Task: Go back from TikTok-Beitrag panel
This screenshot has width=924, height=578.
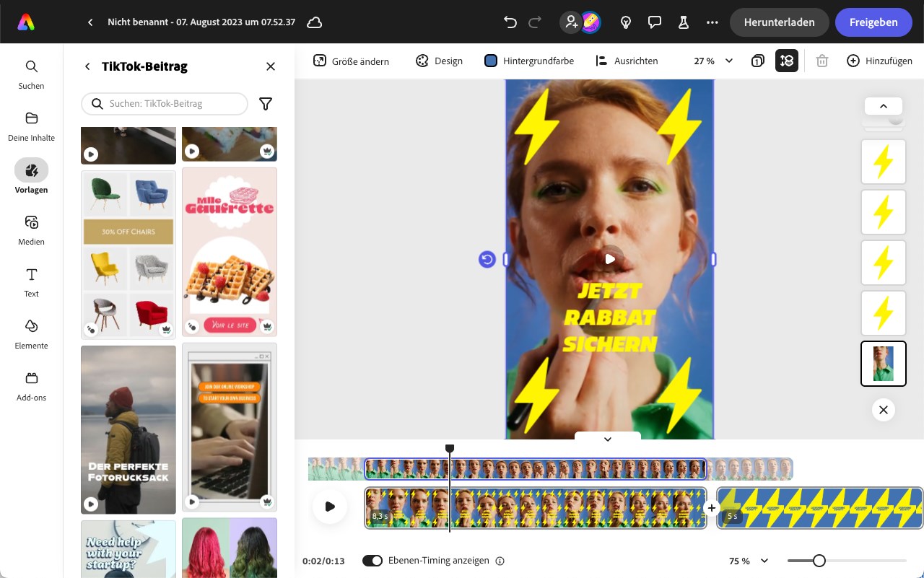Action: tap(87, 66)
